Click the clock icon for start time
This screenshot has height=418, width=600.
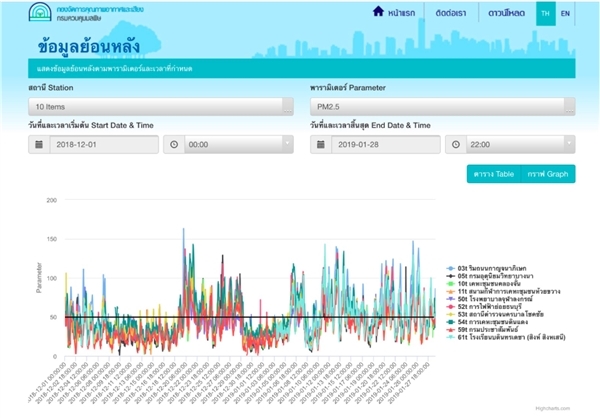pos(173,144)
